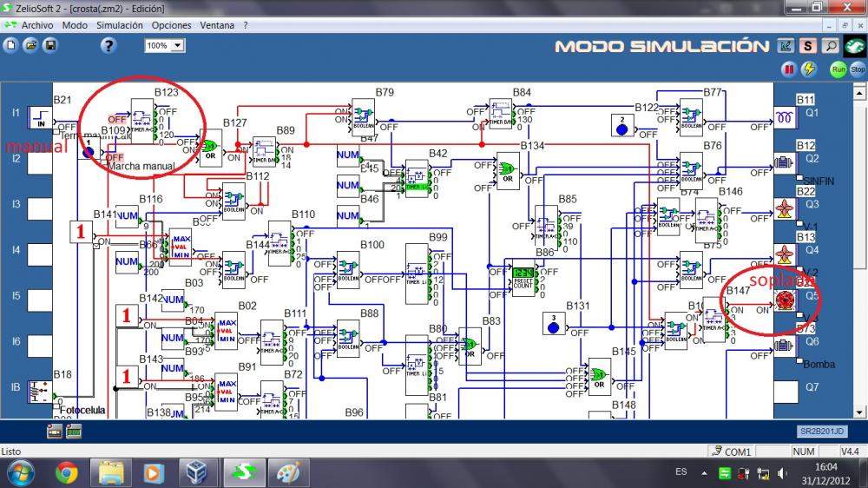Click the Q4 valve output icon B13
Viewport: 868px width, 488px height.
click(x=785, y=254)
